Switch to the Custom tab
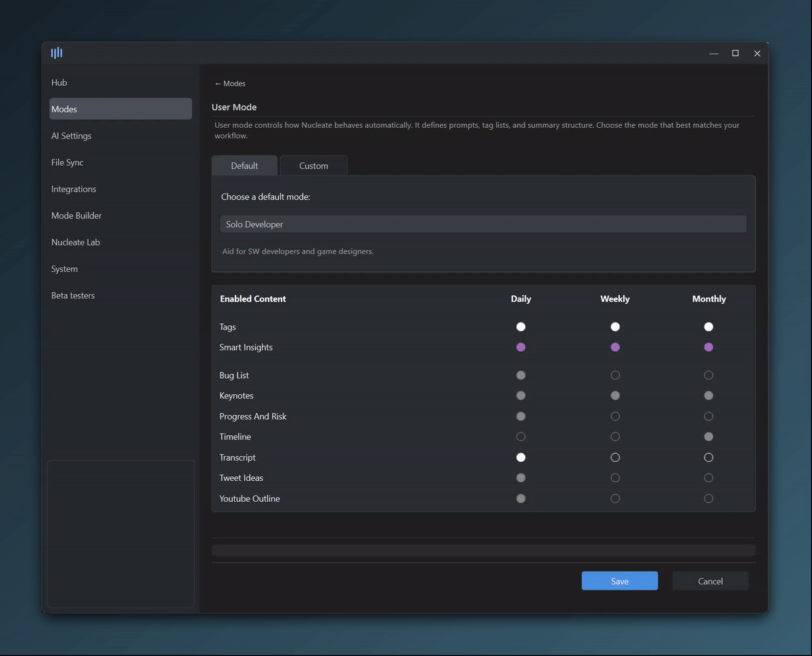812x656 pixels. point(314,166)
